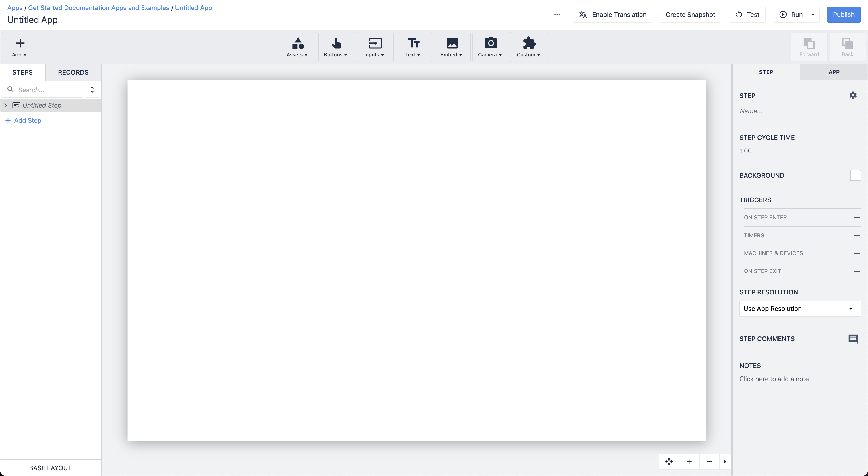
Task: Click the Buttons toolbar icon
Action: coord(336,47)
